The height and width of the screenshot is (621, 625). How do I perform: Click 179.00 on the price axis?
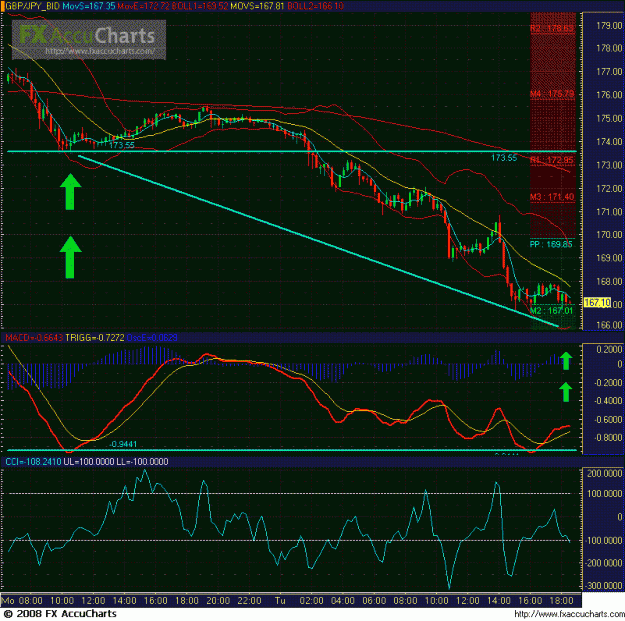coord(609,26)
